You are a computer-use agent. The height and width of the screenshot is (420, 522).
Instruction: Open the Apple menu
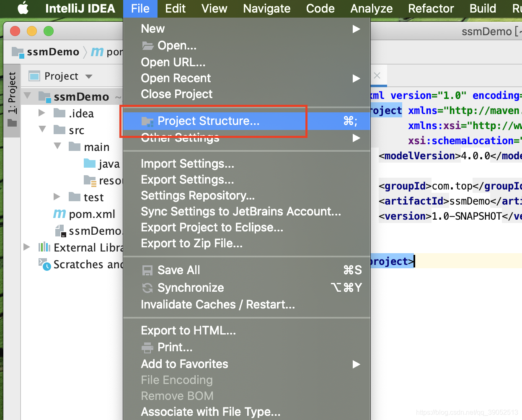pos(23,8)
